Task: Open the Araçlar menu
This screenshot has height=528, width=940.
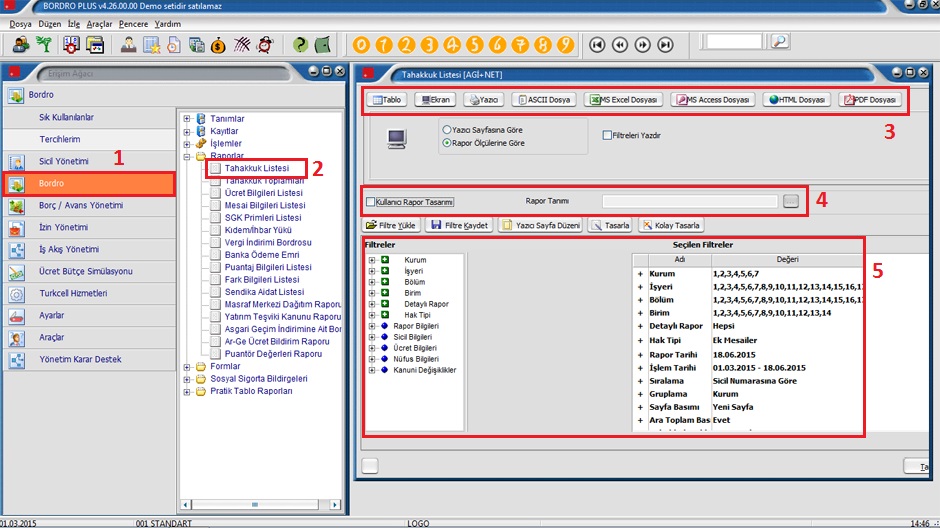Action: click(100, 24)
